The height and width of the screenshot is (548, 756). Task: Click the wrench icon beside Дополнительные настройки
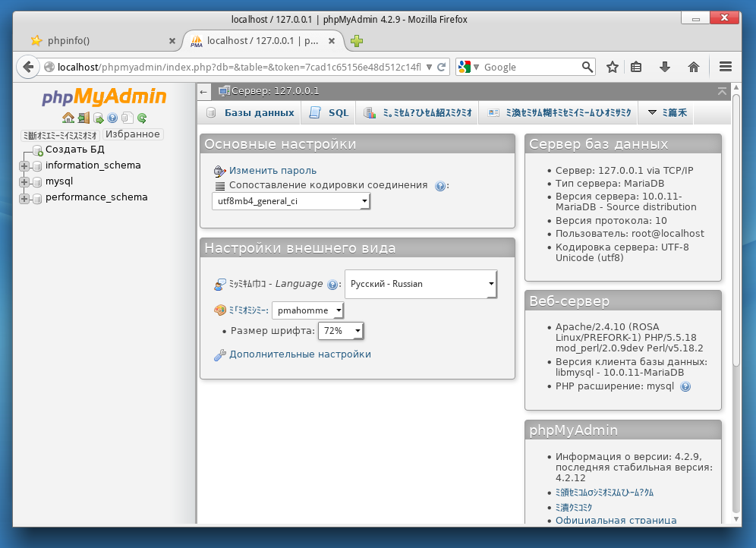coord(220,355)
